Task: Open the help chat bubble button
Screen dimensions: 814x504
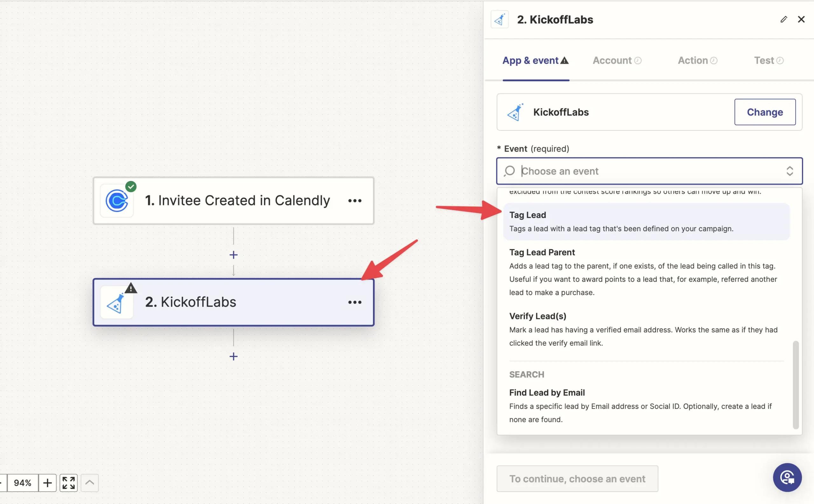Action: 787,477
